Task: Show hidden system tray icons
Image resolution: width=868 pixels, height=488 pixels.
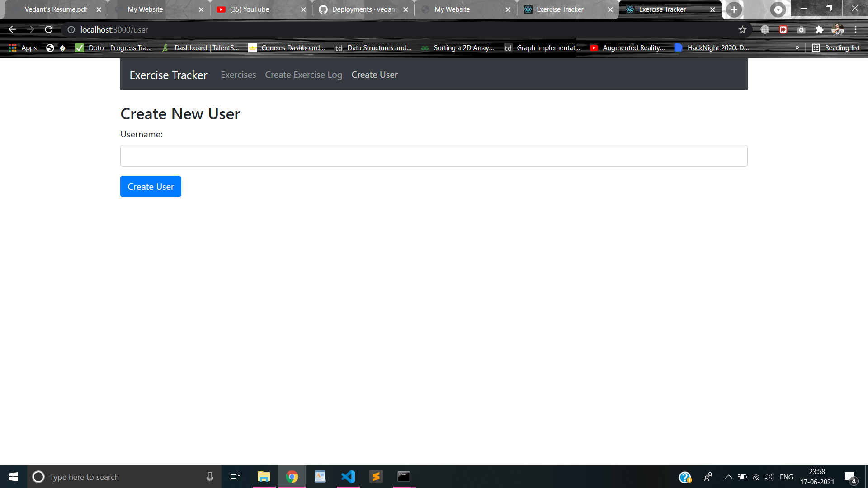Action: 728,477
